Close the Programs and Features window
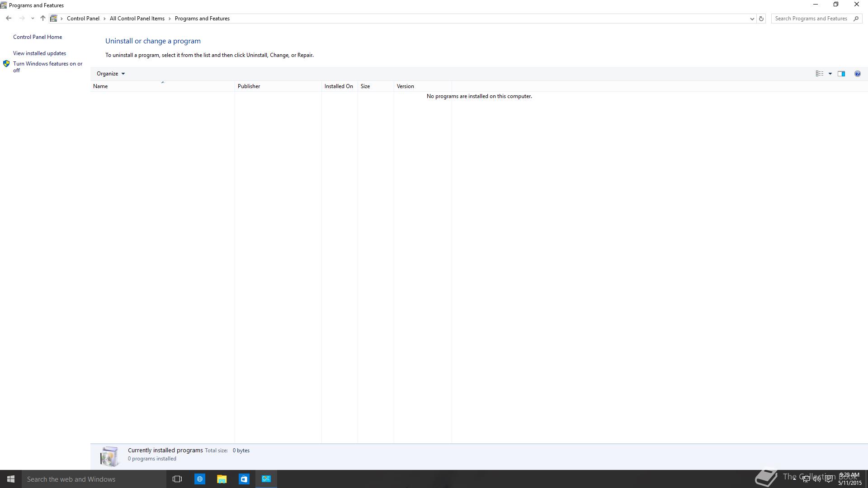Image resolution: width=868 pixels, height=488 pixels. [x=857, y=5]
